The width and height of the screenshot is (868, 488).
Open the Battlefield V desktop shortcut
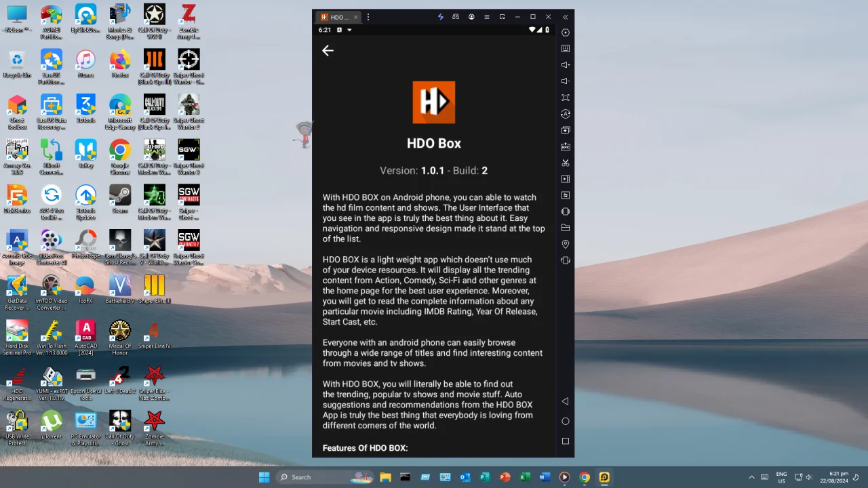pyautogui.click(x=120, y=290)
